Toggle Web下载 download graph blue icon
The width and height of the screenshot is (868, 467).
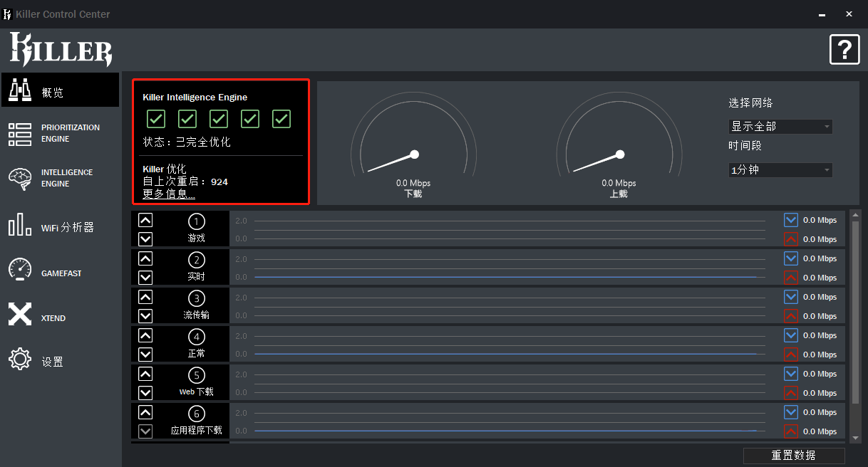[x=791, y=374]
